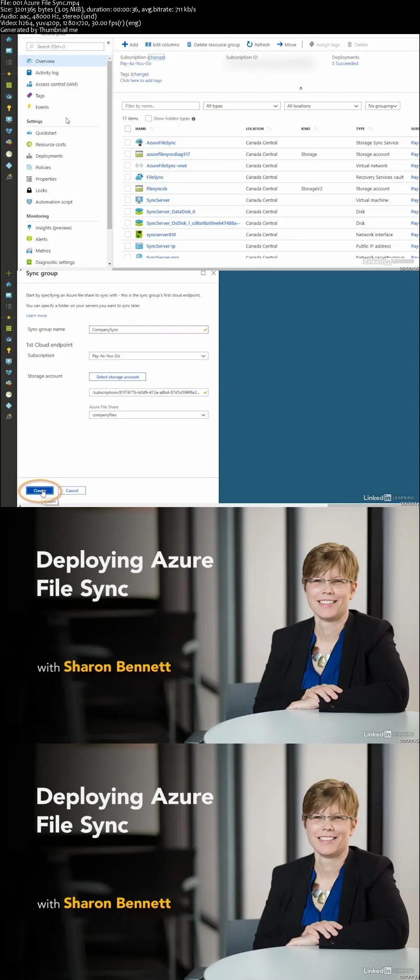Open Activity log menu item
The width and height of the screenshot is (420, 980).
pyautogui.click(x=47, y=73)
